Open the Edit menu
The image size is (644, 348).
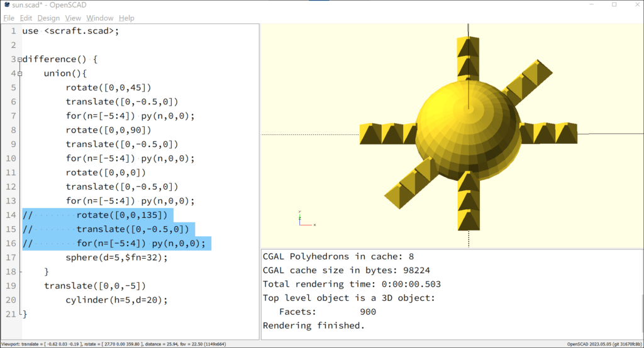coord(26,18)
